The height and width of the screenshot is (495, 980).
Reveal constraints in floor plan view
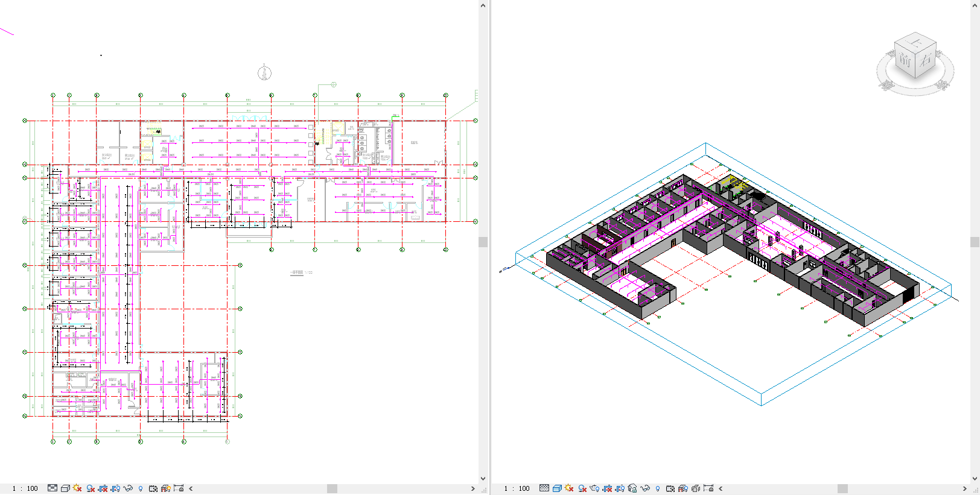click(179, 488)
